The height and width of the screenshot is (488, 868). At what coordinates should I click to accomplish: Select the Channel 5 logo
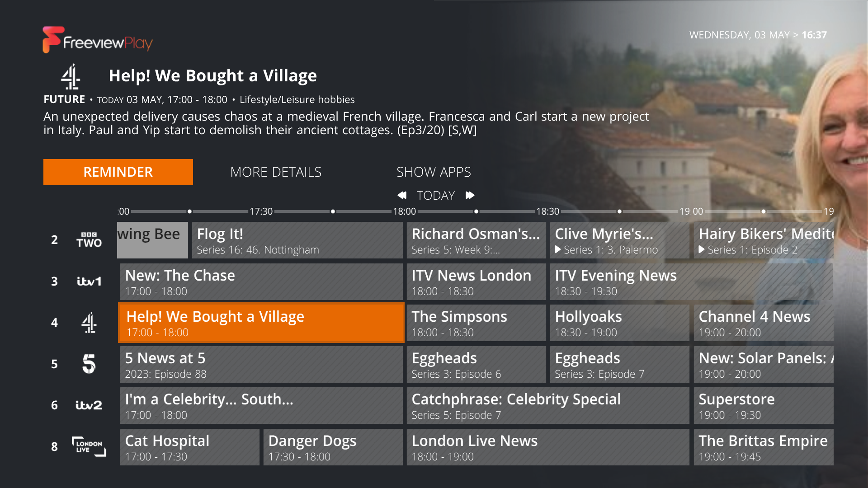pos(89,364)
